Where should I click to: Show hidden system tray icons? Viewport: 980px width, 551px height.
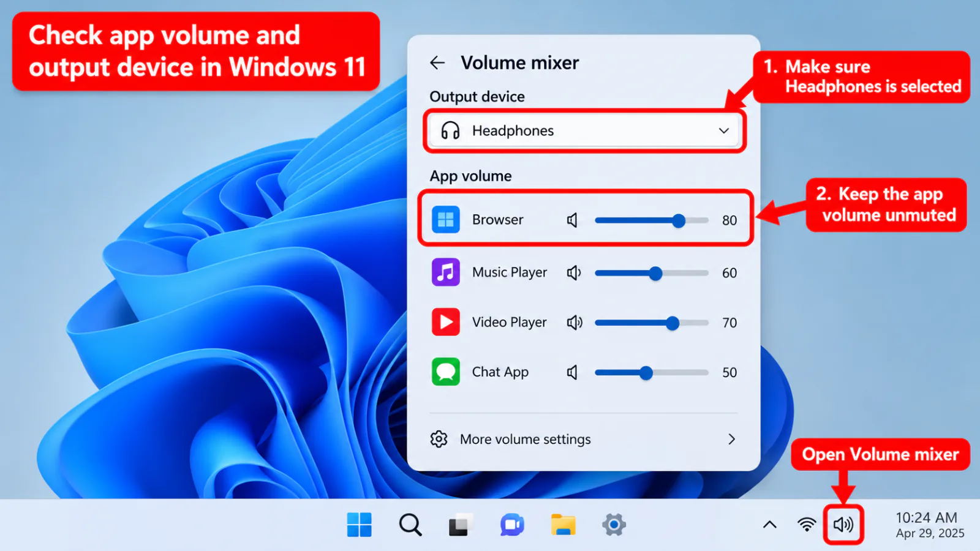770,525
